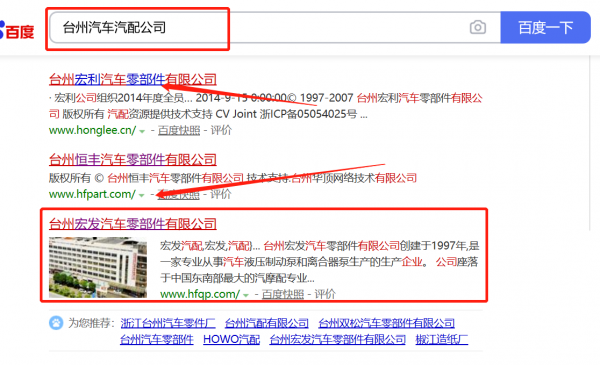Open 百度快照 for the honglee.cn result
This screenshot has width=600, height=365.
[179, 130]
